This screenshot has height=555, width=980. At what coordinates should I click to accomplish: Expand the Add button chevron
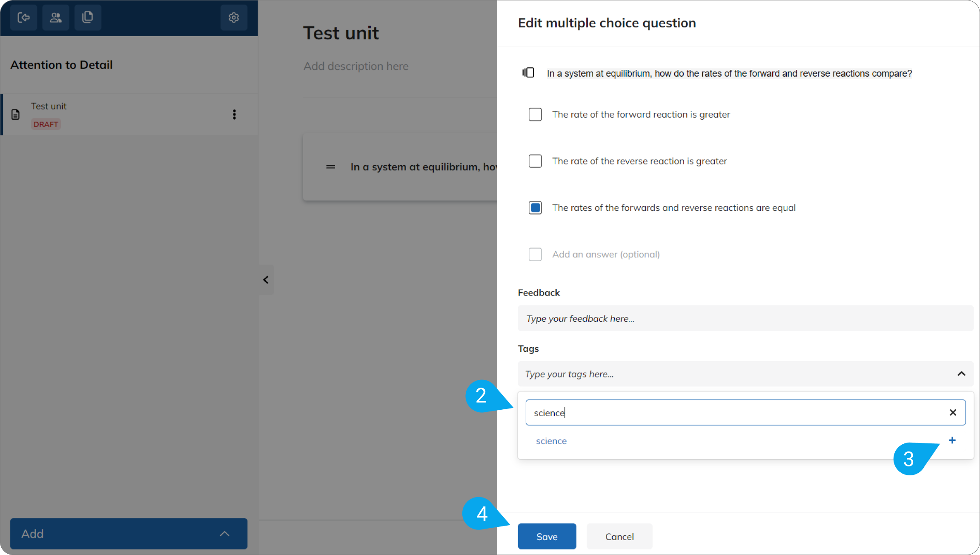[x=225, y=534]
